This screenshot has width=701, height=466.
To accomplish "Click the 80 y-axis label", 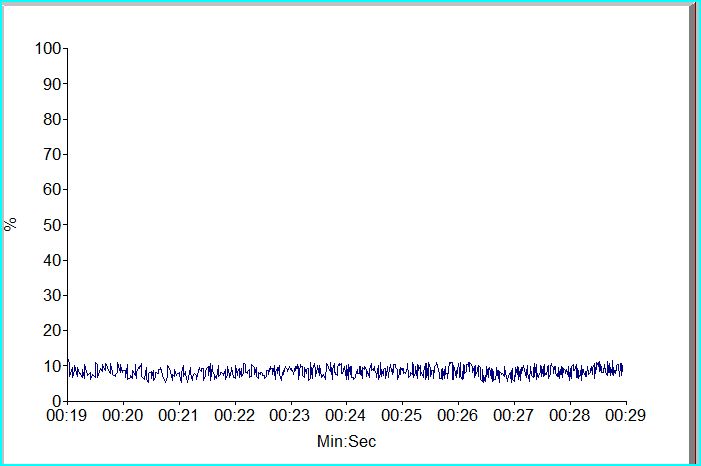I will coord(52,119).
